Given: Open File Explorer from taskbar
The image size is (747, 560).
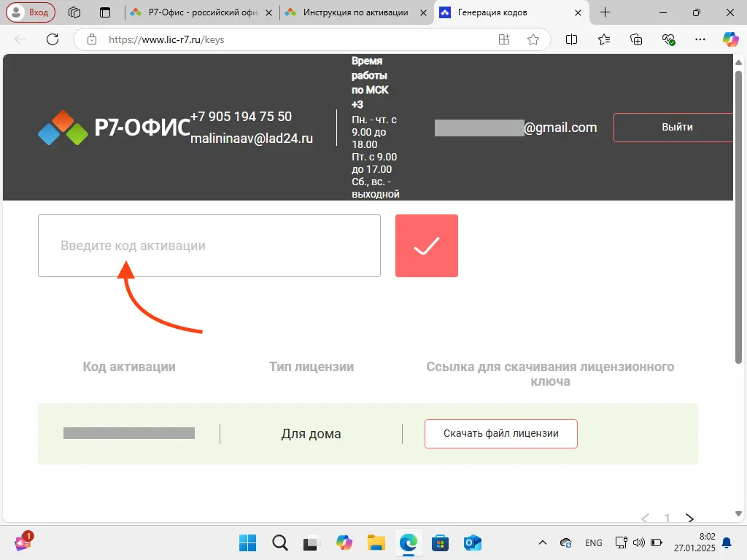Looking at the screenshot, I should click(x=376, y=542).
